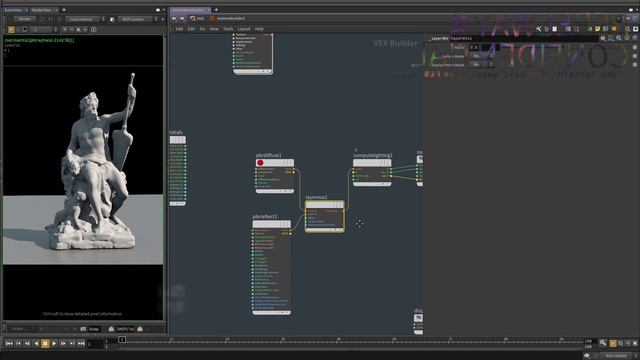The height and width of the screenshot is (360, 640).
Task: Toggle the red flag on pbrdiffuse1 node
Action: pos(260,163)
